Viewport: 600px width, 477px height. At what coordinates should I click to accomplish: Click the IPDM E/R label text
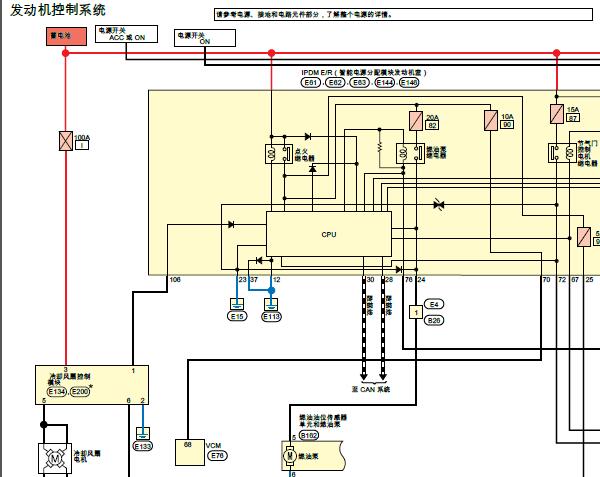click(x=364, y=73)
